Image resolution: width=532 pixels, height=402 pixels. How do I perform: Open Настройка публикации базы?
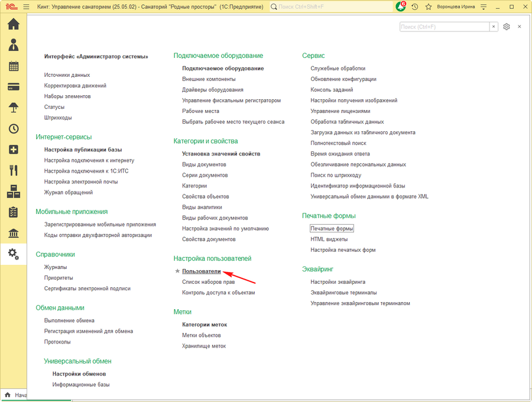coord(83,150)
